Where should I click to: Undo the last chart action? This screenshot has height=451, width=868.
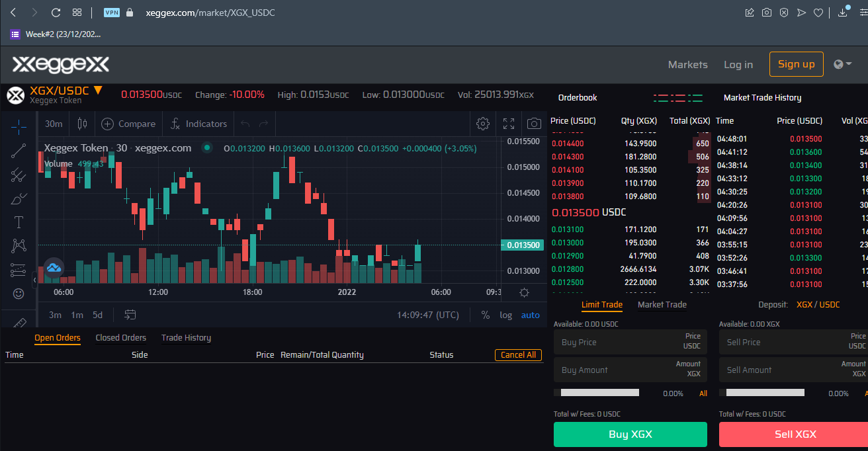coord(245,124)
